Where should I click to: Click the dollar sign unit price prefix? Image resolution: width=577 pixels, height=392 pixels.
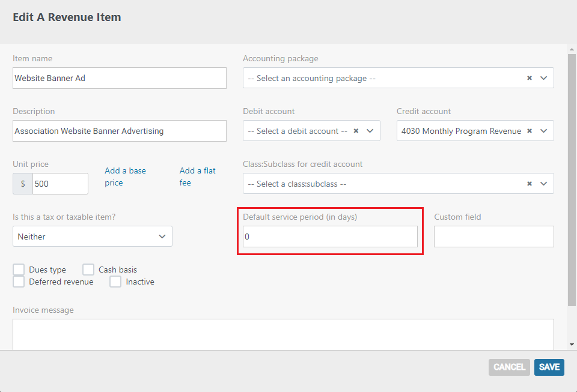(23, 184)
